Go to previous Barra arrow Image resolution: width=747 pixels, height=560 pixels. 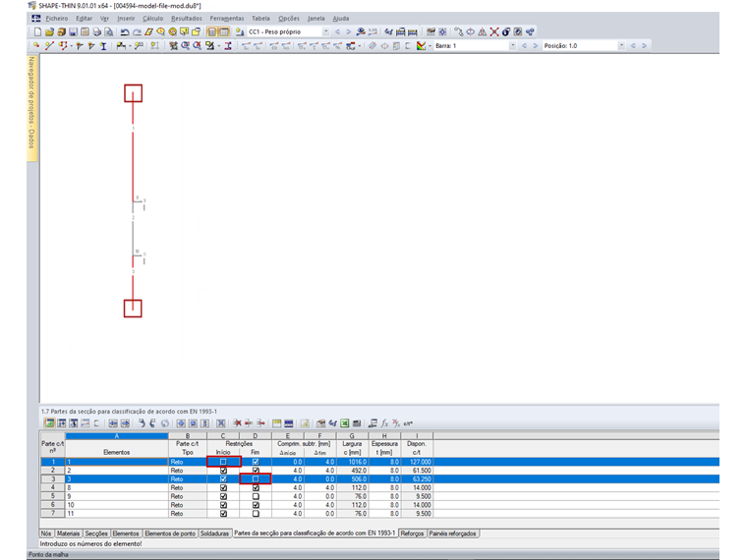524,46
